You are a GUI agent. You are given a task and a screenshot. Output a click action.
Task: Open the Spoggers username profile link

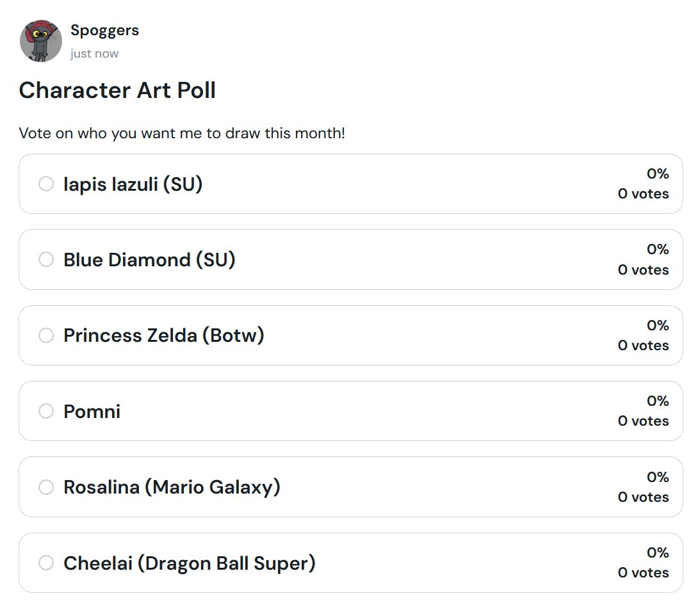click(104, 30)
